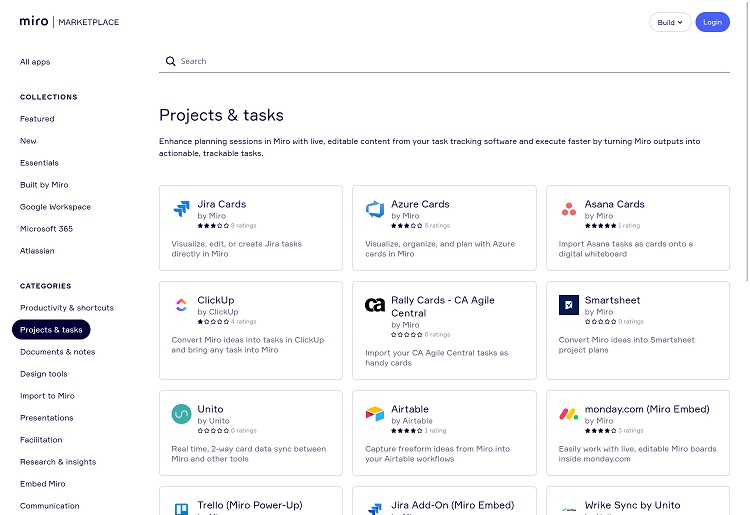Open the Google Workspace collection
The height and width of the screenshot is (515, 750).
(x=55, y=207)
